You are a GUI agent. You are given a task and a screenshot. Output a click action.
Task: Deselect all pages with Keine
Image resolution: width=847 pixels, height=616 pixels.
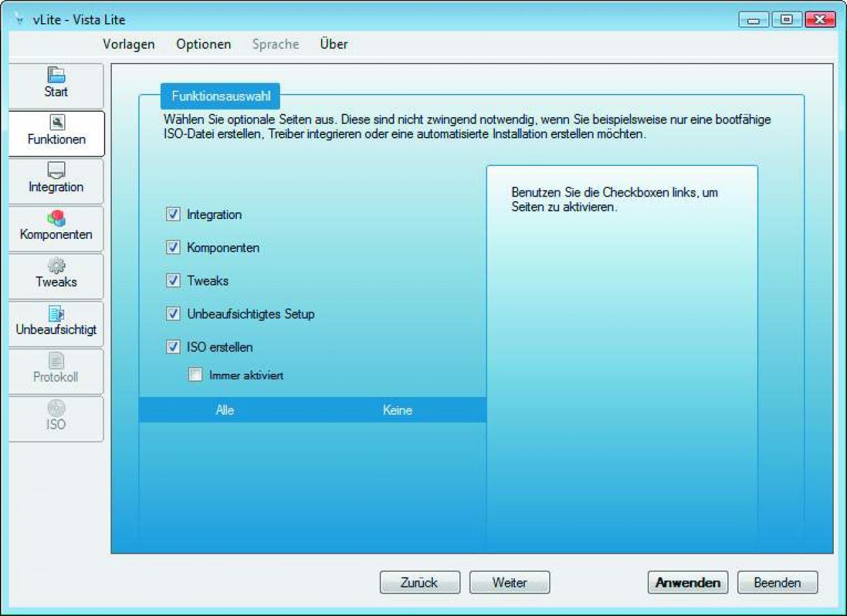tap(398, 410)
